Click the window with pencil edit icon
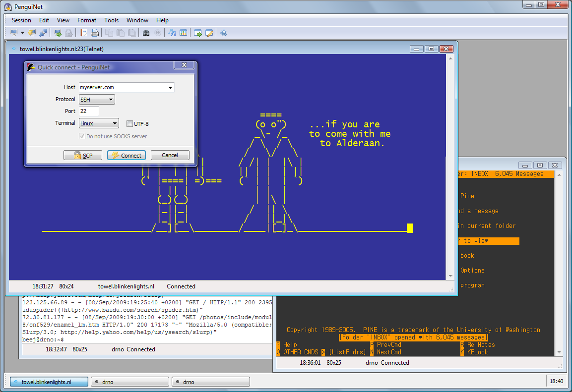The image size is (572, 392). [x=209, y=33]
